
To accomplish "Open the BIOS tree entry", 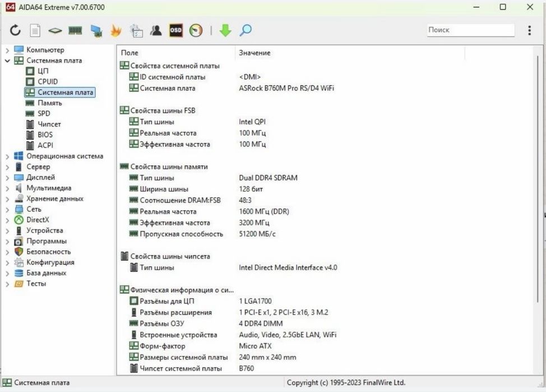I will [x=45, y=135].
